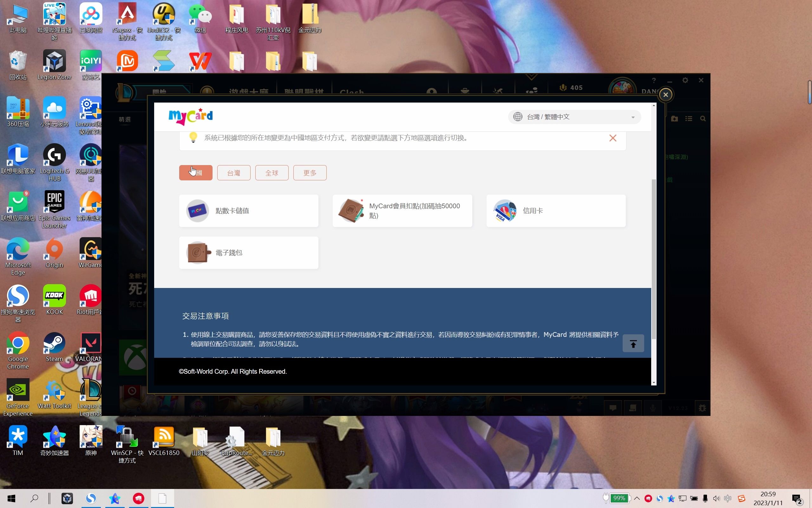Open 联想应用商店 desktop icon
Screen dimensions: 812x508
pyautogui.click(x=18, y=207)
